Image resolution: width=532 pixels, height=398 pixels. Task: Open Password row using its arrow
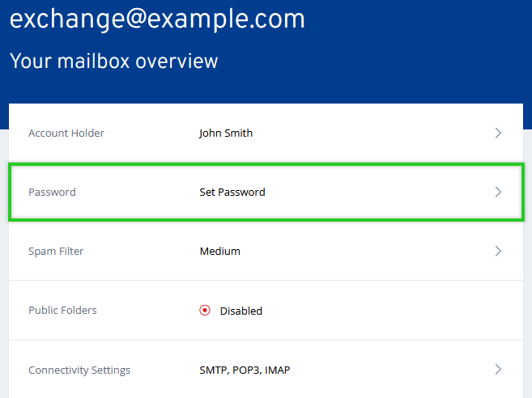[498, 193]
